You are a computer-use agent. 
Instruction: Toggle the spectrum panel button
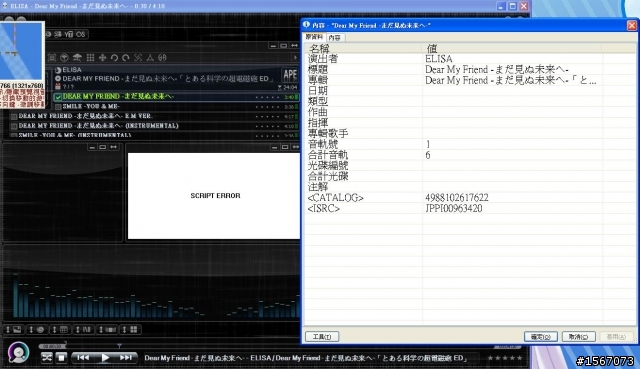(x=107, y=329)
